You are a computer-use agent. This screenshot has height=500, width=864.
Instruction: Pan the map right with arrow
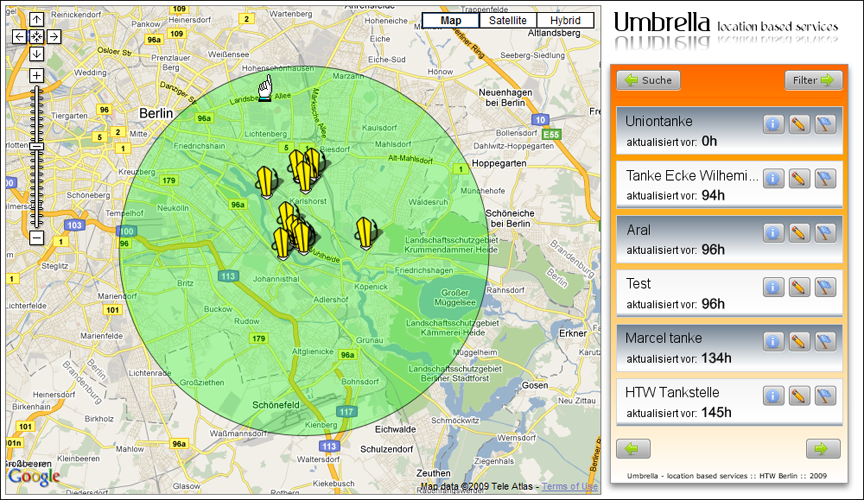point(54,37)
